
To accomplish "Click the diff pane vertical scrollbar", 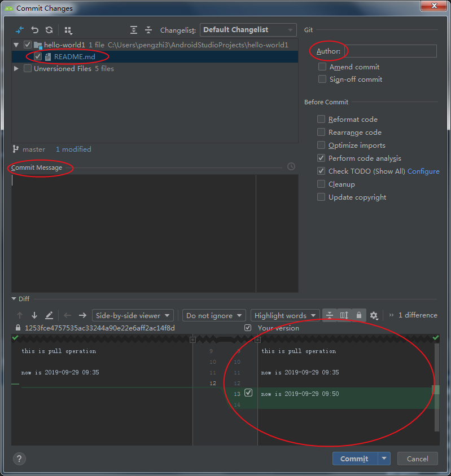I will coord(437,387).
